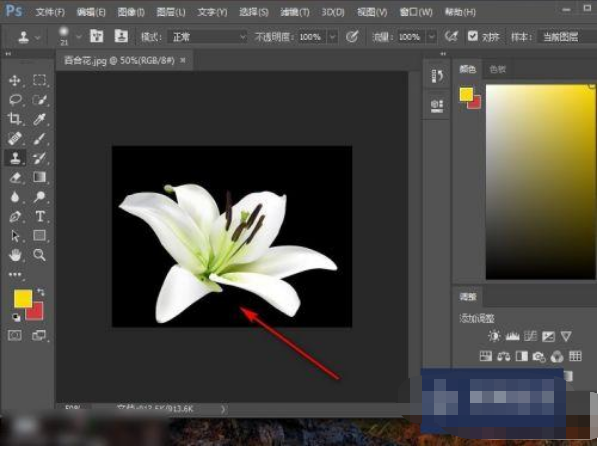The image size is (598, 449).
Task: Select the Dodge tool
Action: [x=39, y=197]
